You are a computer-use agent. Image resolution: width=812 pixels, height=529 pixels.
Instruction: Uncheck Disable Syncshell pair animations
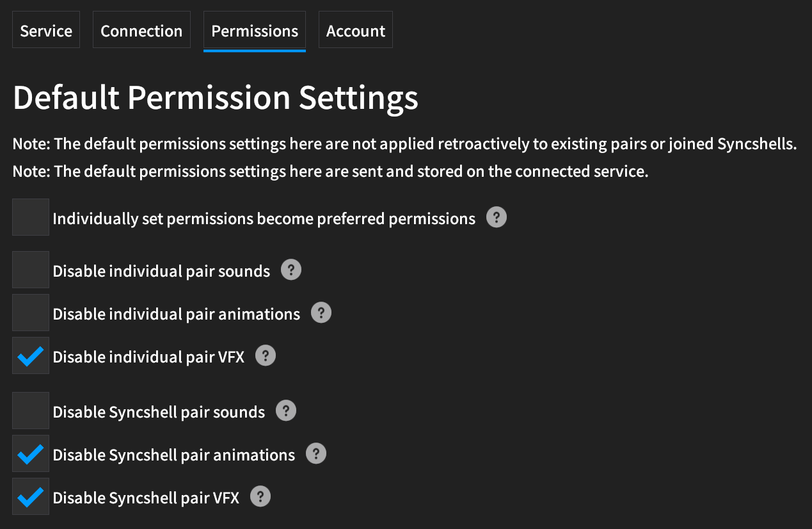click(x=31, y=453)
